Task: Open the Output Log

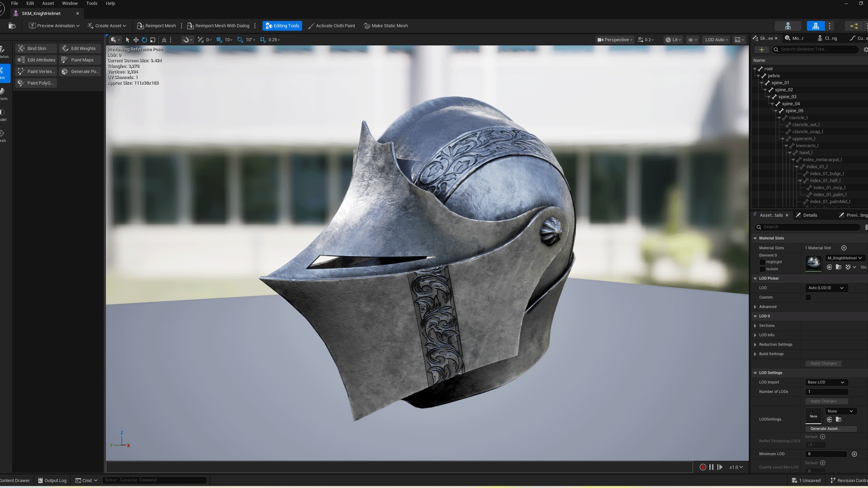Action: click(52, 480)
